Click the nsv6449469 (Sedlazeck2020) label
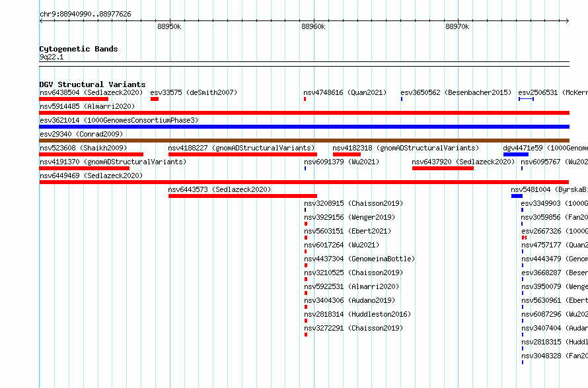The width and height of the screenshot is (588, 388). 91,176
